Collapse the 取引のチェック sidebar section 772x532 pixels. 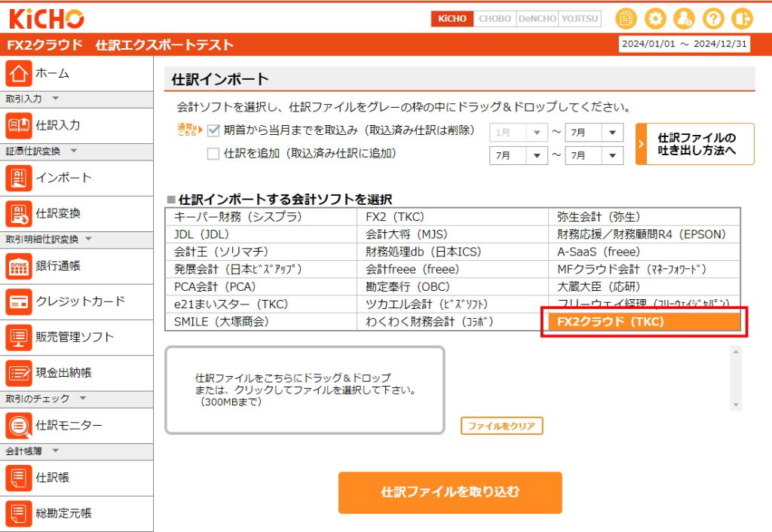83,399
